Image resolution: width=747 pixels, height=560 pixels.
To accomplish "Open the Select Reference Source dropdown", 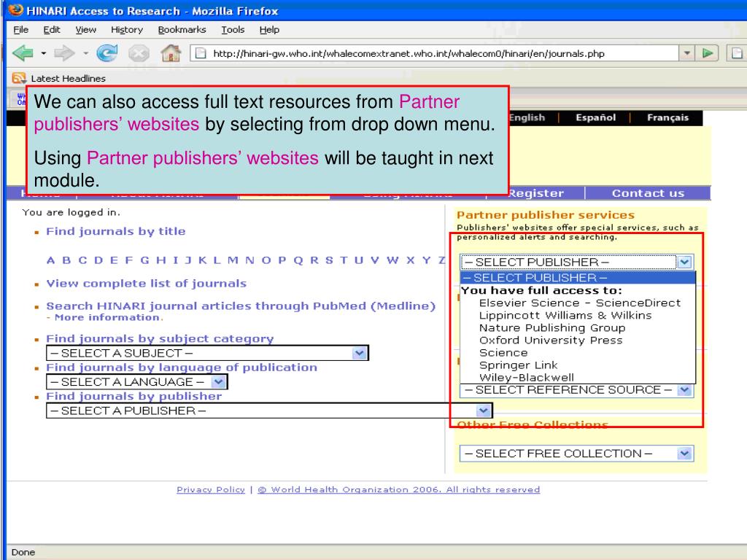I will (576, 390).
